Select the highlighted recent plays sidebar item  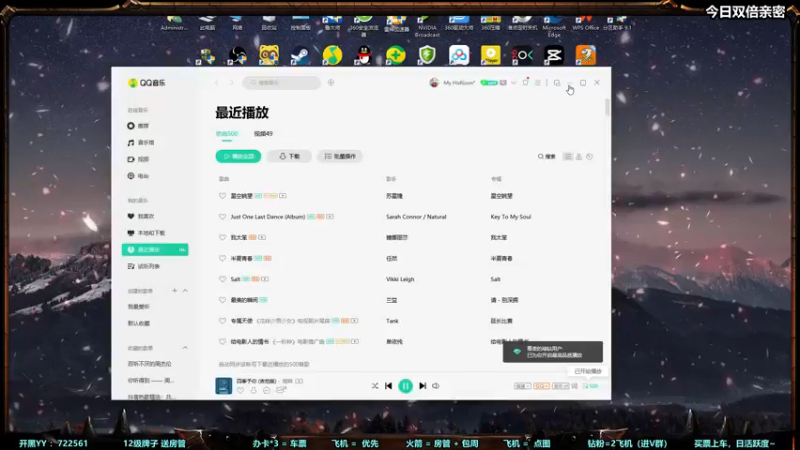coord(155,249)
